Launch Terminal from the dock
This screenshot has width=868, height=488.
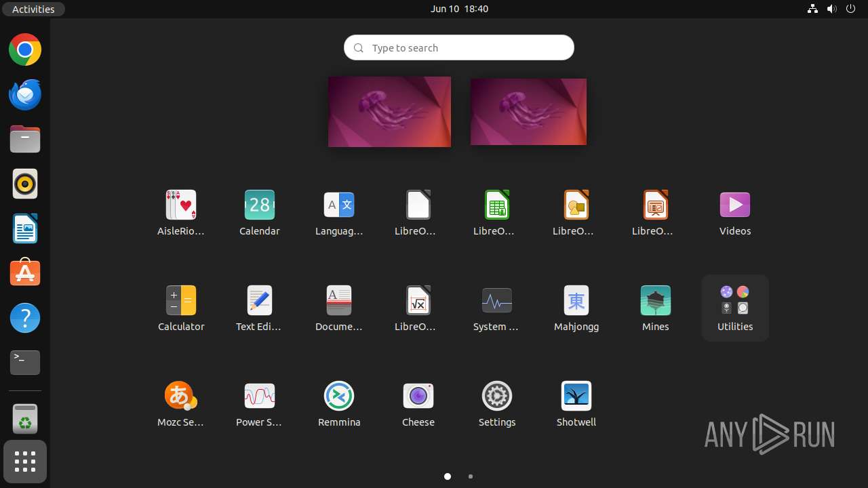[25, 363]
